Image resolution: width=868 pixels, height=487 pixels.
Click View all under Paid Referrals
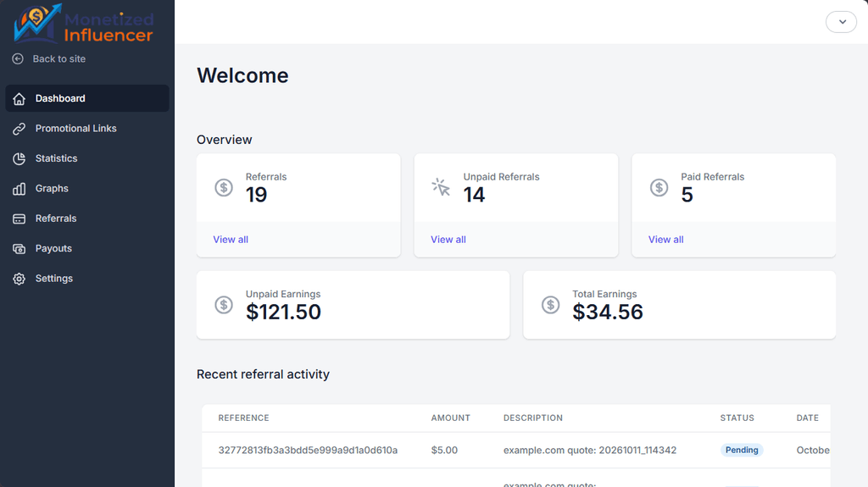[x=666, y=240]
